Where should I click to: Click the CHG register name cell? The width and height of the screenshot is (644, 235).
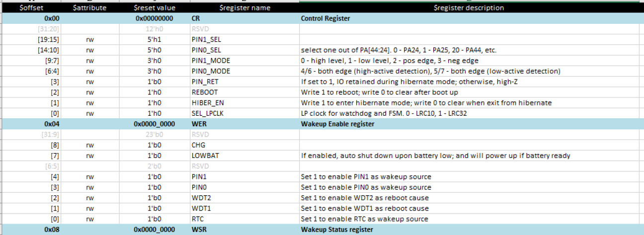click(x=199, y=145)
